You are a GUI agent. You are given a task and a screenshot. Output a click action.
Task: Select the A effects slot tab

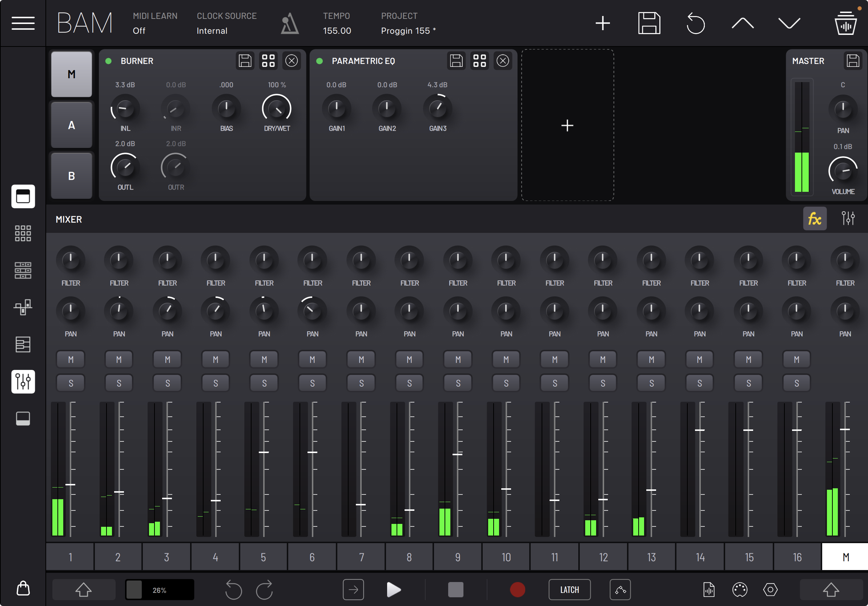click(72, 125)
